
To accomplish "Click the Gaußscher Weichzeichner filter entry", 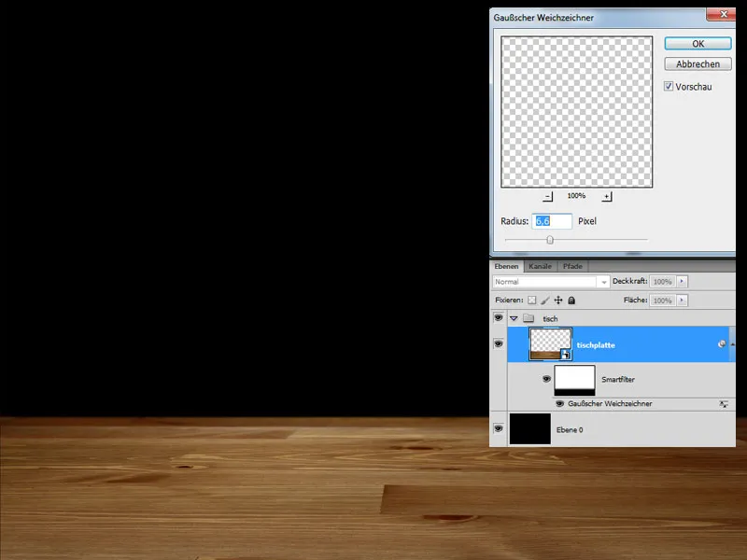I will pyautogui.click(x=610, y=404).
